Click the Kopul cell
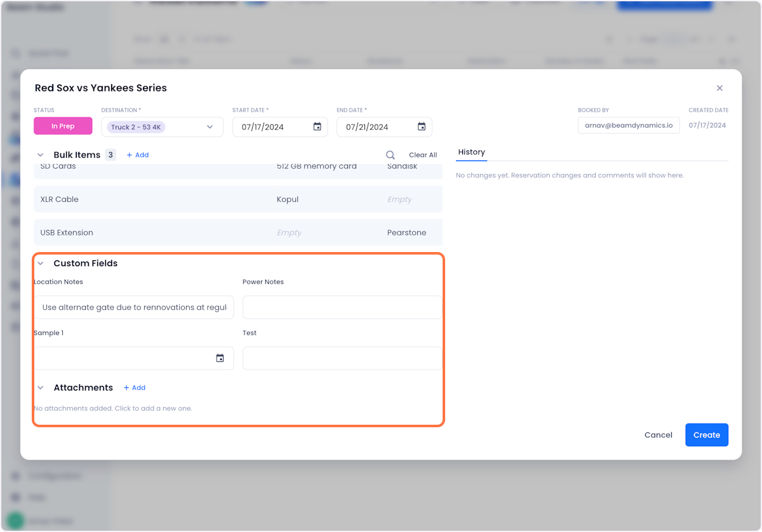Image resolution: width=762 pixels, height=532 pixels. (288, 199)
